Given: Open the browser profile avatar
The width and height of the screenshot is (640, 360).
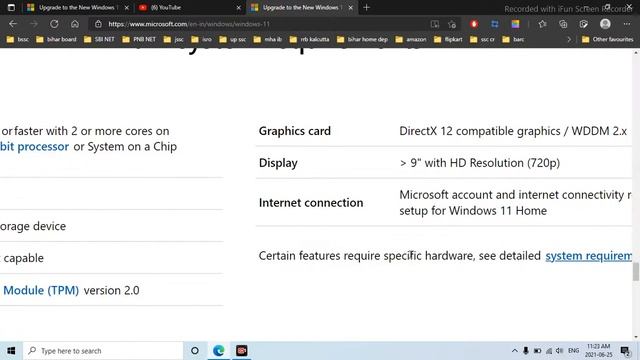Looking at the screenshot, I should coord(605,24).
